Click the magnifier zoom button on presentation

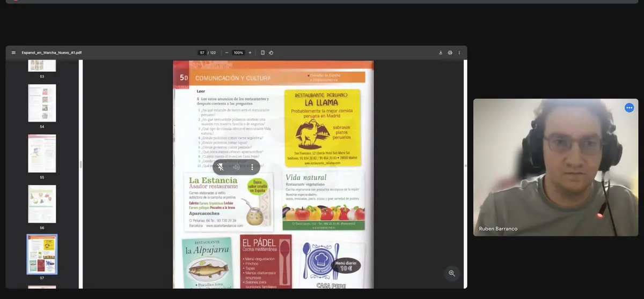point(452,273)
